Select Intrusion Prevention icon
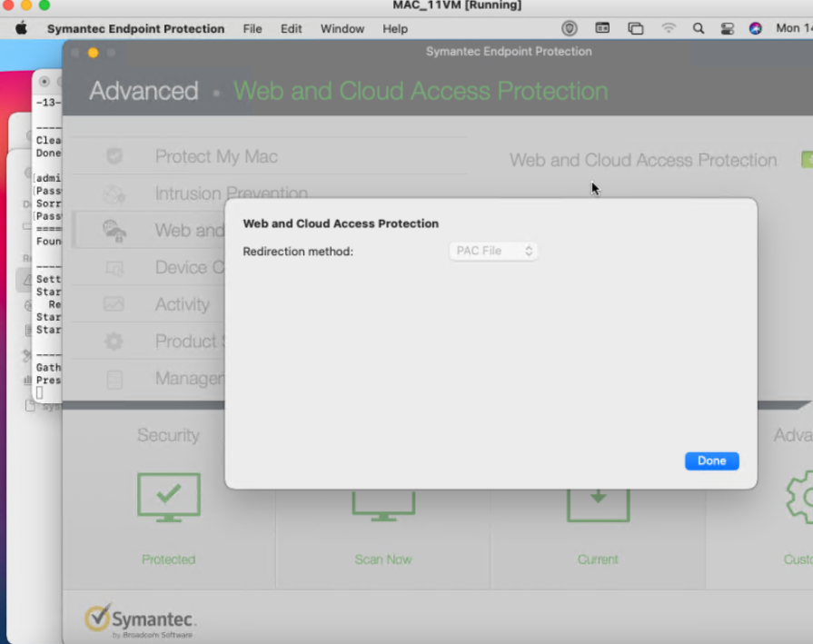The height and width of the screenshot is (644, 813). pyautogui.click(x=114, y=193)
